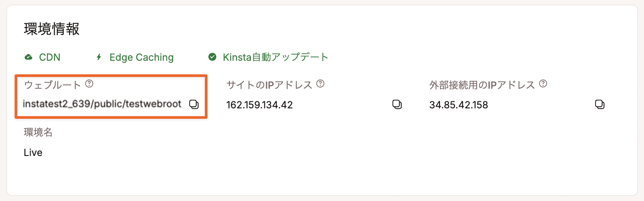Copy the external IP address 34.85.42.158
This screenshot has height=201, width=644.
coord(600,104)
